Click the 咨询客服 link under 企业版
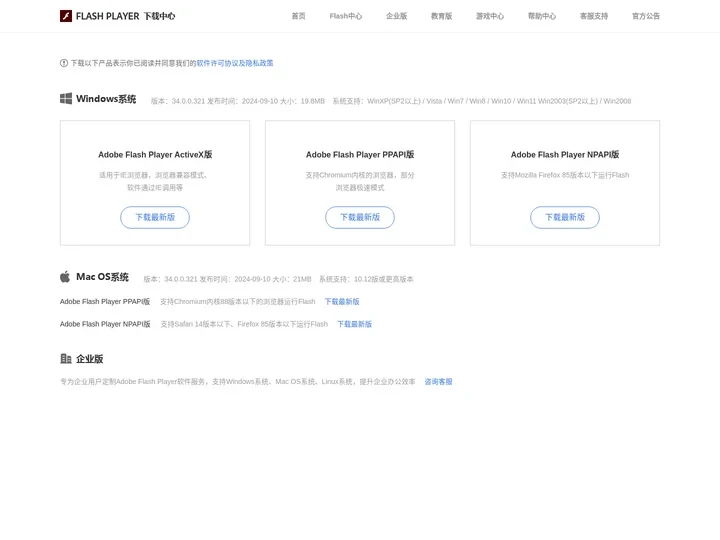This screenshot has height=540, width=720. click(x=439, y=382)
